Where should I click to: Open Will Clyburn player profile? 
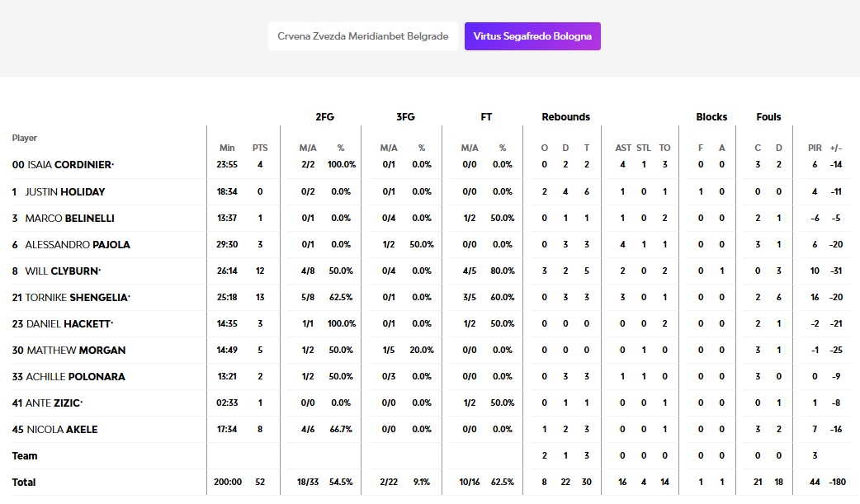coord(63,271)
